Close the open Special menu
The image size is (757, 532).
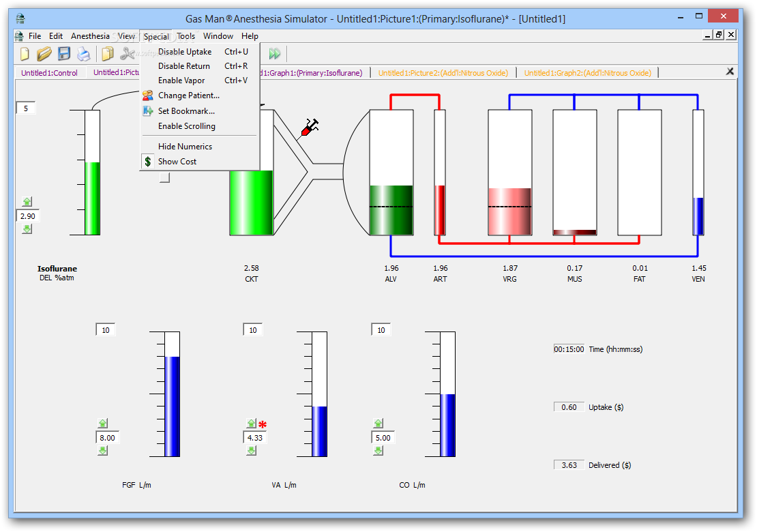156,36
